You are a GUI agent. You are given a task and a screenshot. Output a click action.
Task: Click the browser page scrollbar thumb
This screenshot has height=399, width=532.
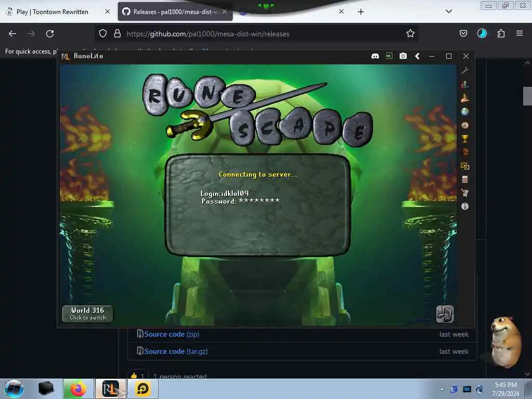[527, 96]
